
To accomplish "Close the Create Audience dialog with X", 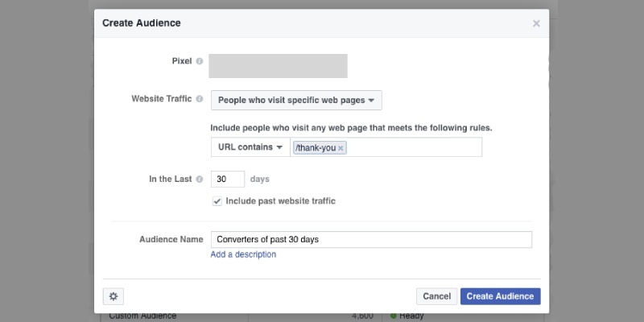I will 536,23.
